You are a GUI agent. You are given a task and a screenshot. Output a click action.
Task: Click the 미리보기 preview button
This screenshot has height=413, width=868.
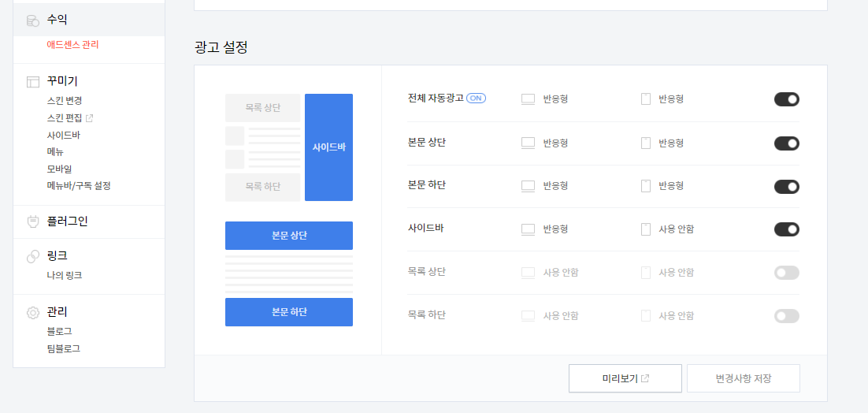(x=625, y=378)
